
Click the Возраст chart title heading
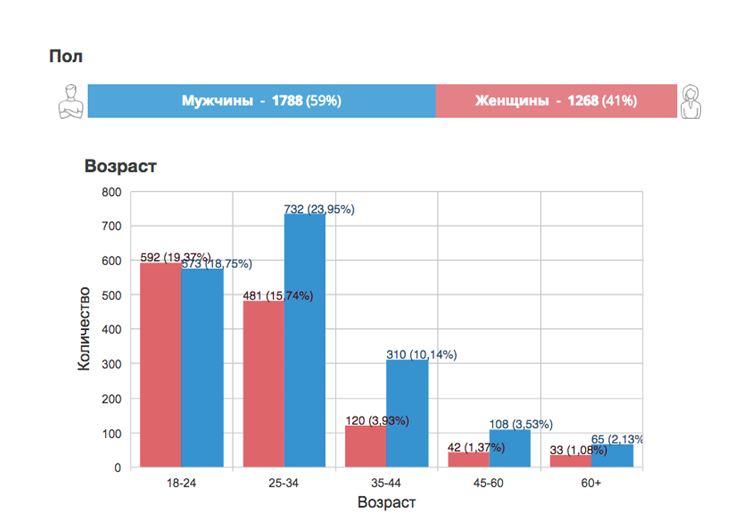point(120,166)
